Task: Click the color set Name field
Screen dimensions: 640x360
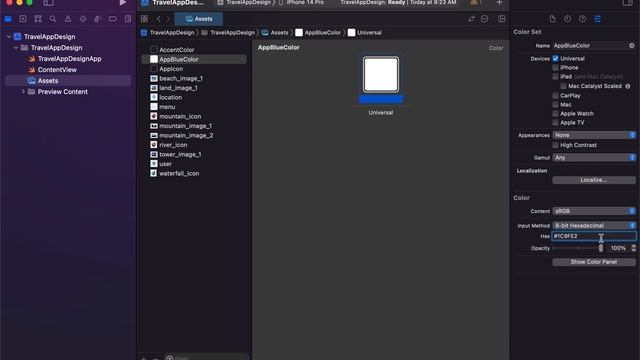Action: [x=591, y=46]
